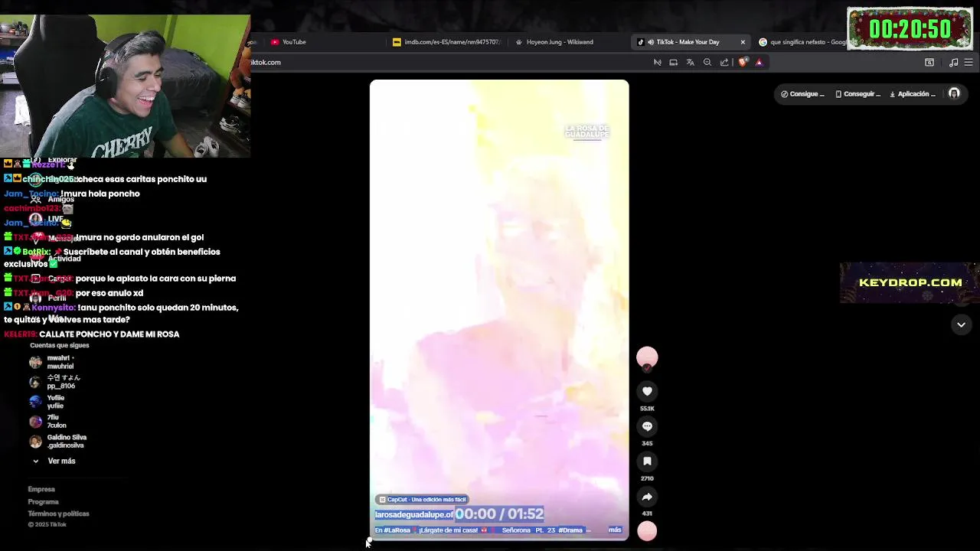Click the #LaRosa hashtag in caption
This screenshot has width=980, height=551.
coord(397,530)
